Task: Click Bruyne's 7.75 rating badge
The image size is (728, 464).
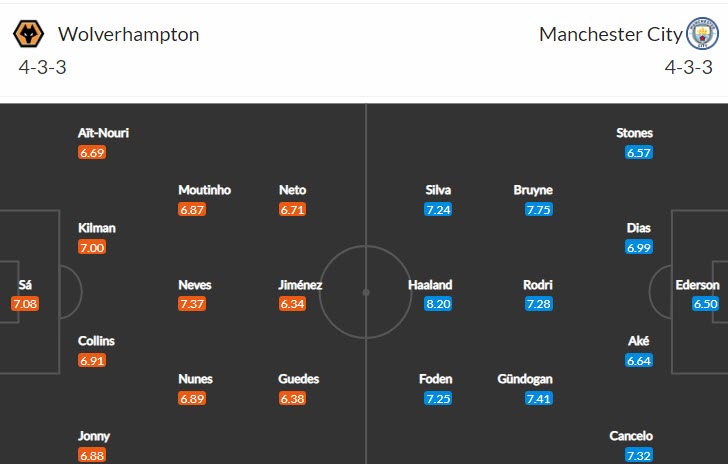Action: (x=538, y=210)
